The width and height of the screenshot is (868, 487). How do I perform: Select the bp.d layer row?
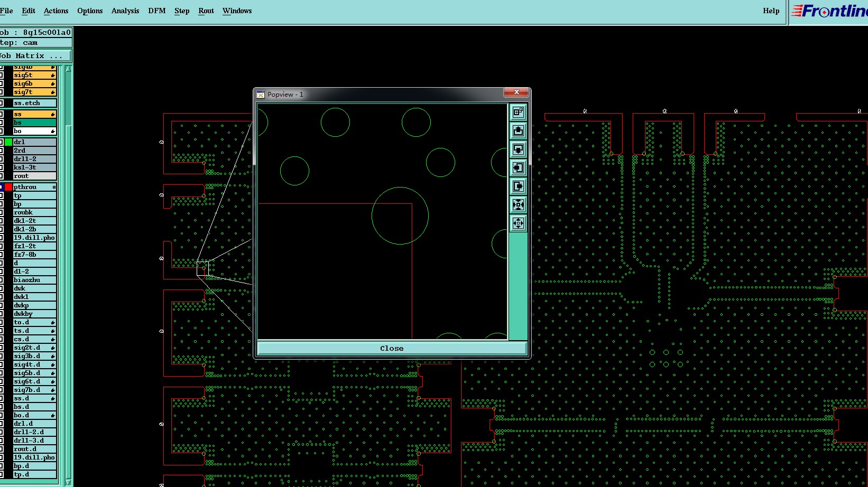click(34, 466)
